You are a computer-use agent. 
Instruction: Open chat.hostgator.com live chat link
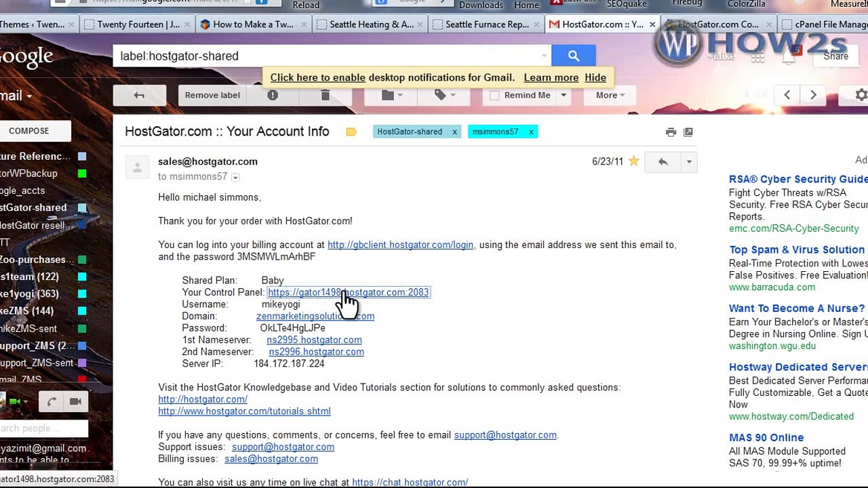(410, 483)
